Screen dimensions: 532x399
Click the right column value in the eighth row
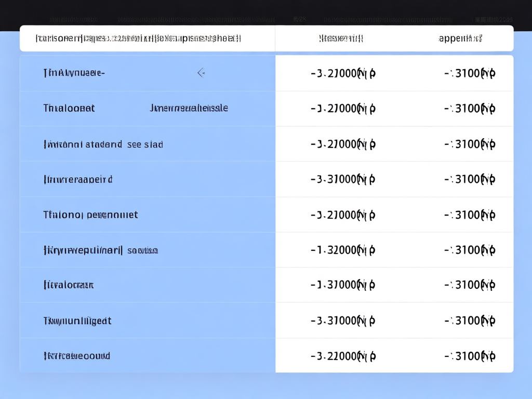[x=470, y=321]
